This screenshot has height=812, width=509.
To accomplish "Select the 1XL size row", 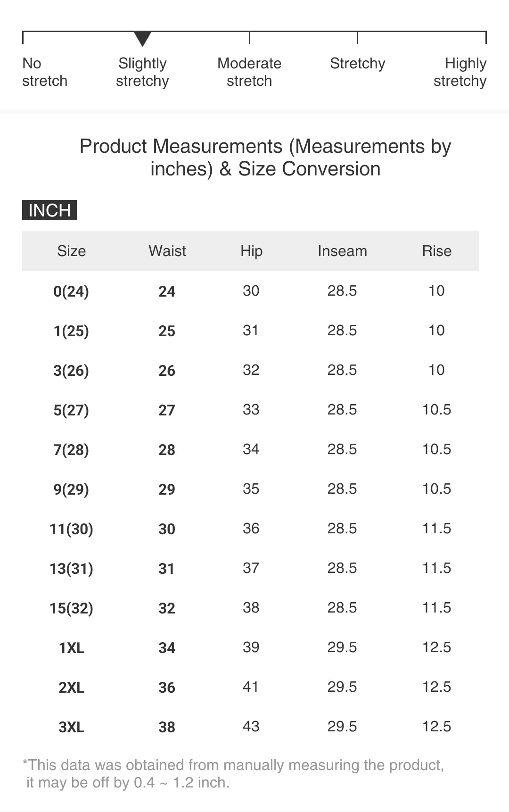I will [71, 648].
